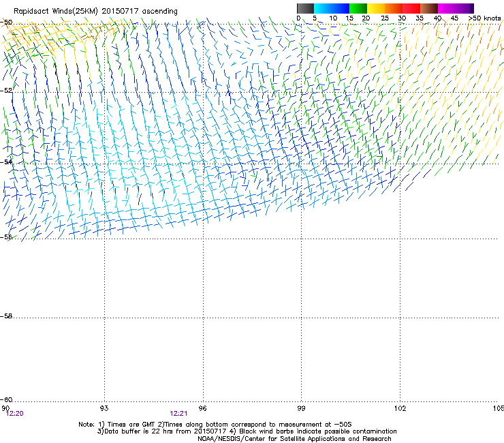This screenshot has height=443, width=504.
Task: Select the brown 35-40 knots color band
Action: tap(429, 8)
